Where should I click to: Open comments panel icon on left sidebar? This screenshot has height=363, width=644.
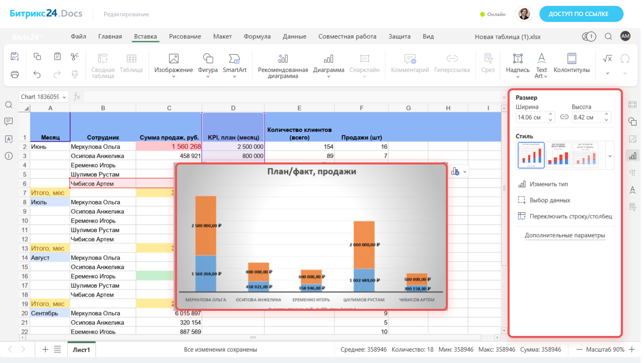pos(9,121)
